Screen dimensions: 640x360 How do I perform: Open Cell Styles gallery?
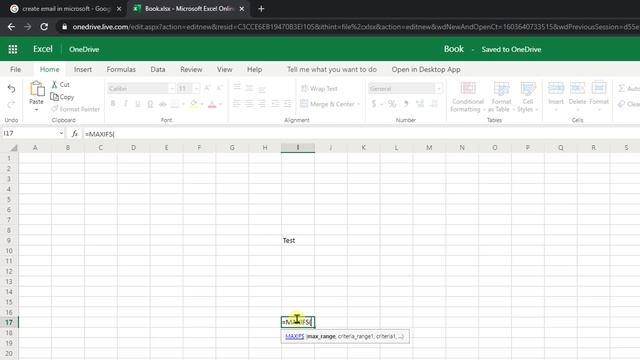tap(527, 97)
